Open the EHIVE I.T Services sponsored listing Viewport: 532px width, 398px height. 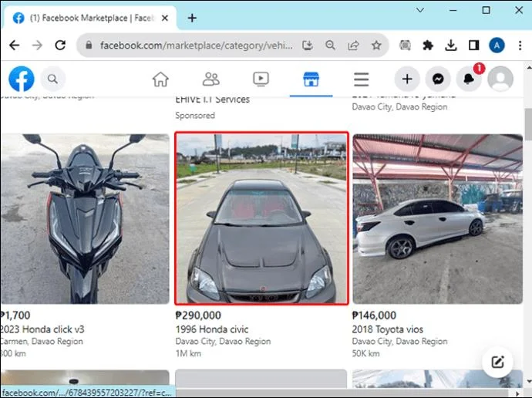point(212,99)
